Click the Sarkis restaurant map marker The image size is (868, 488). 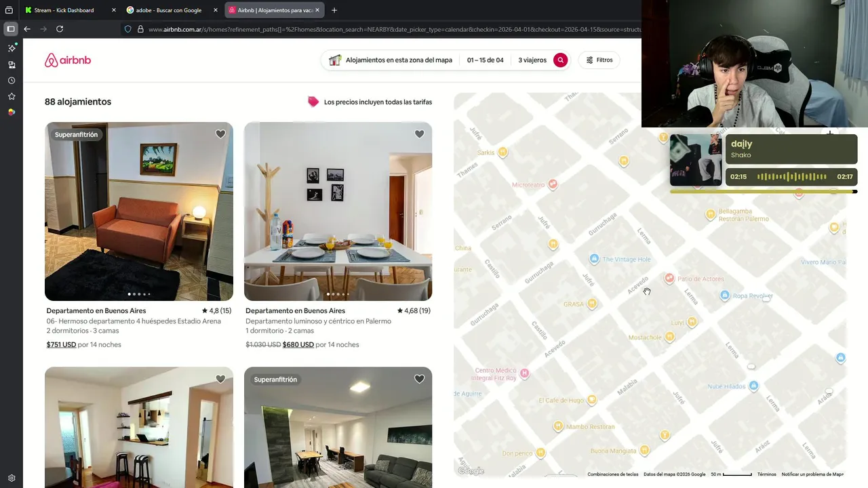coord(502,152)
